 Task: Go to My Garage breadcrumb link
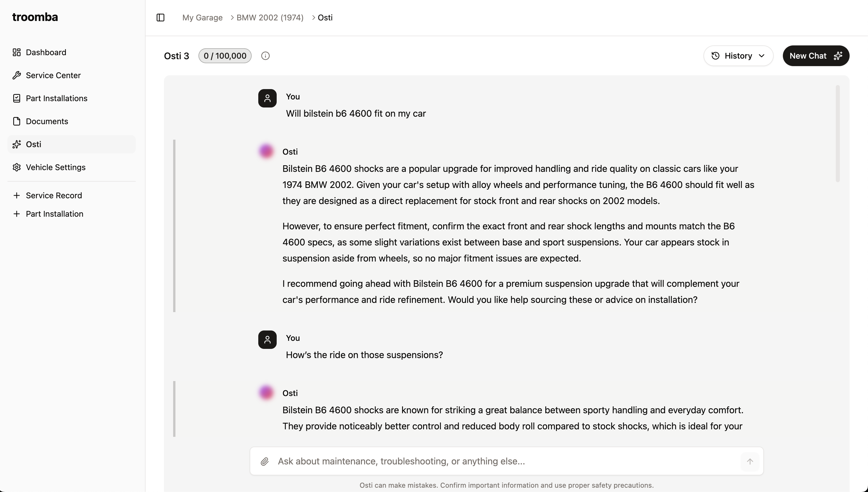click(202, 17)
